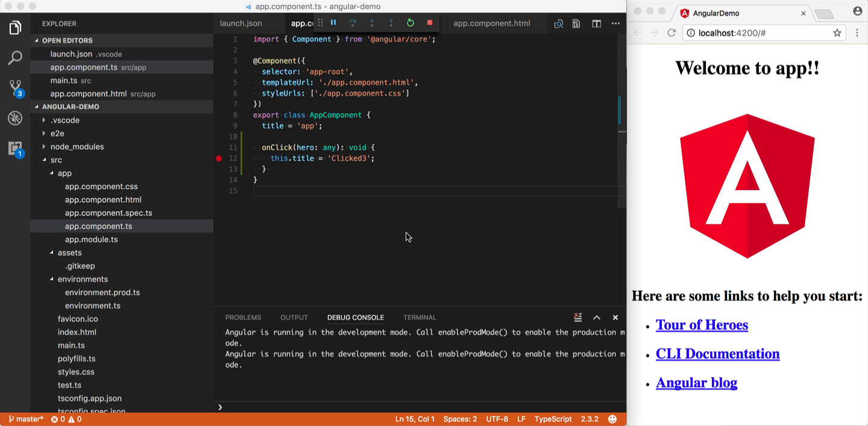
Task: Click the 2.3.2 TypeScript version
Action: pyautogui.click(x=590, y=419)
